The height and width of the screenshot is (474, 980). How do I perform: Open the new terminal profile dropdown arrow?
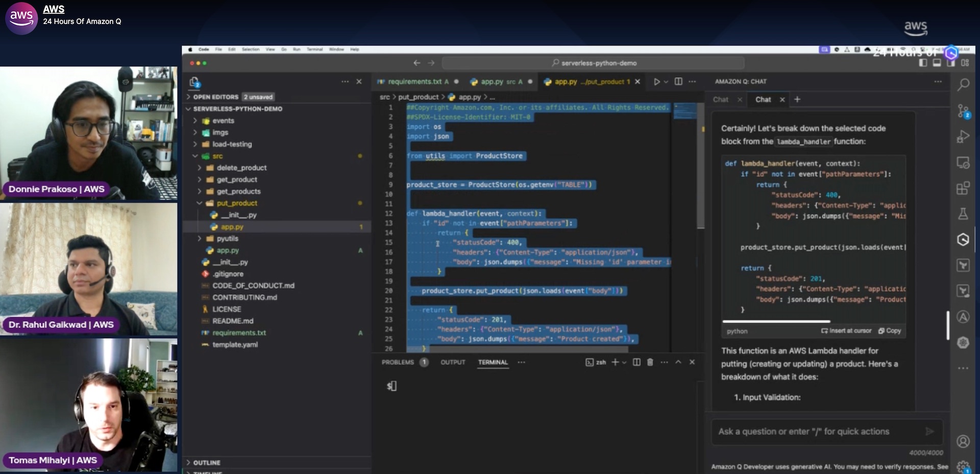pyautogui.click(x=624, y=362)
